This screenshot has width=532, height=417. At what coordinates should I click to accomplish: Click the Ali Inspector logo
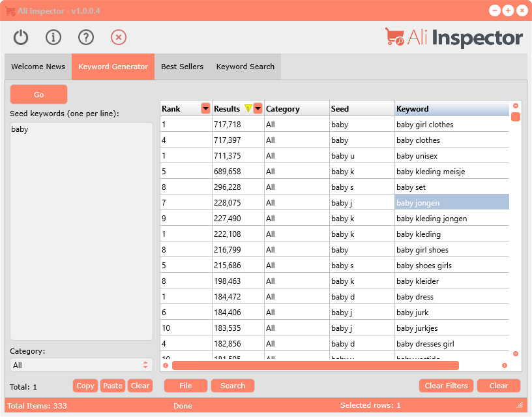(x=454, y=38)
